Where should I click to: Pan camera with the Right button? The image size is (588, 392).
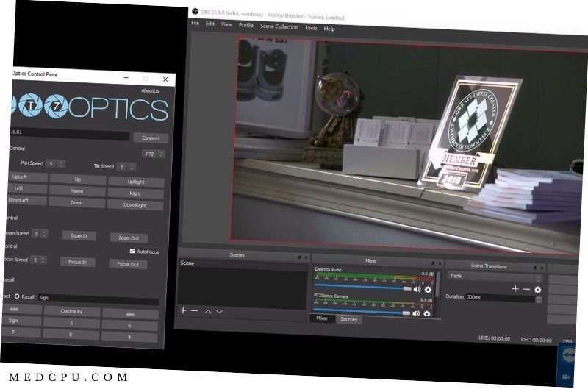pos(135,193)
